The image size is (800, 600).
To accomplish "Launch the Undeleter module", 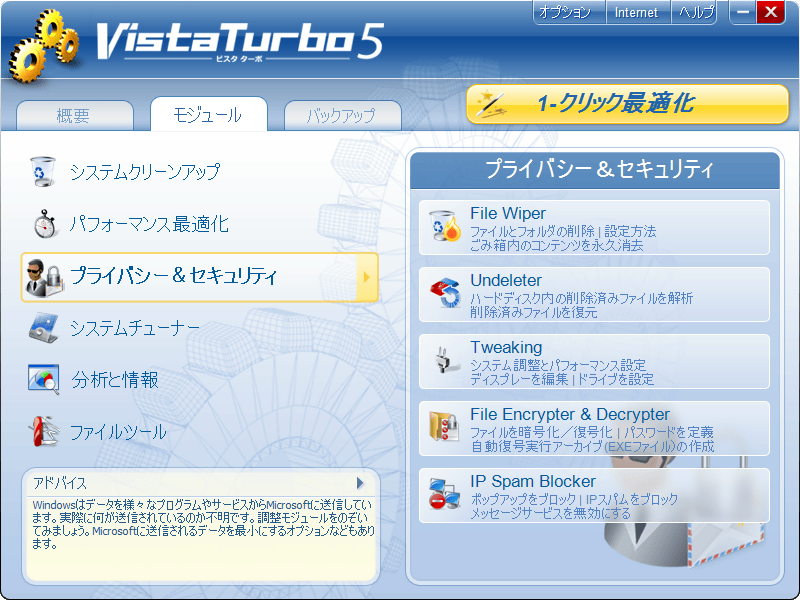I will pyautogui.click(x=594, y=294).
